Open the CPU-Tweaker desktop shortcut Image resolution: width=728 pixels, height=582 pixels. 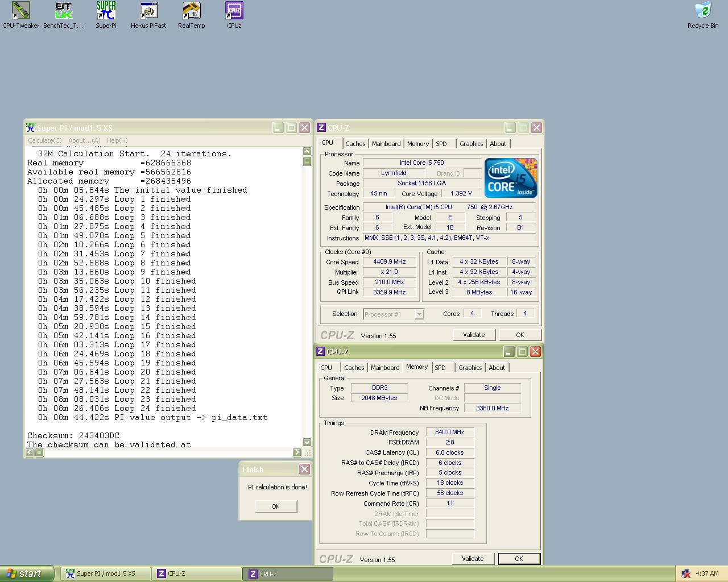pos(21,11)
